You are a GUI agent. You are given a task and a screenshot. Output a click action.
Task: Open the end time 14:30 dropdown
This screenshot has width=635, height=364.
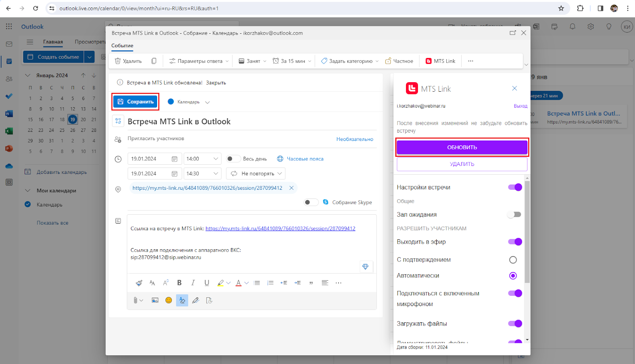tap(202, 173)
